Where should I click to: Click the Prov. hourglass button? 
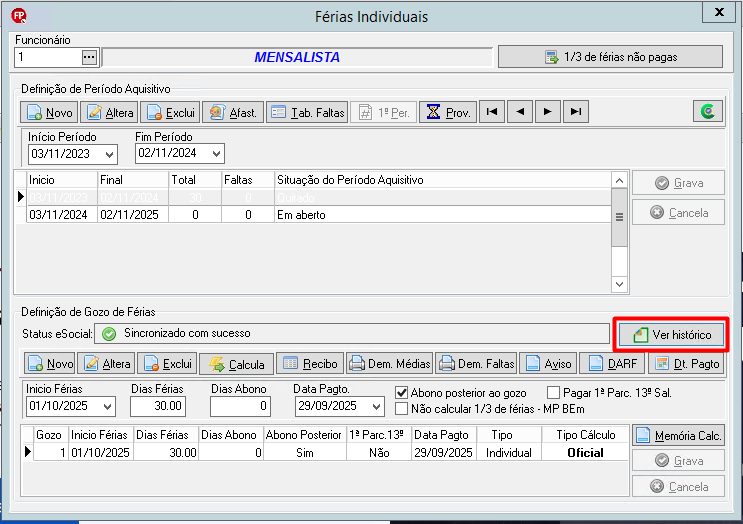448,112
